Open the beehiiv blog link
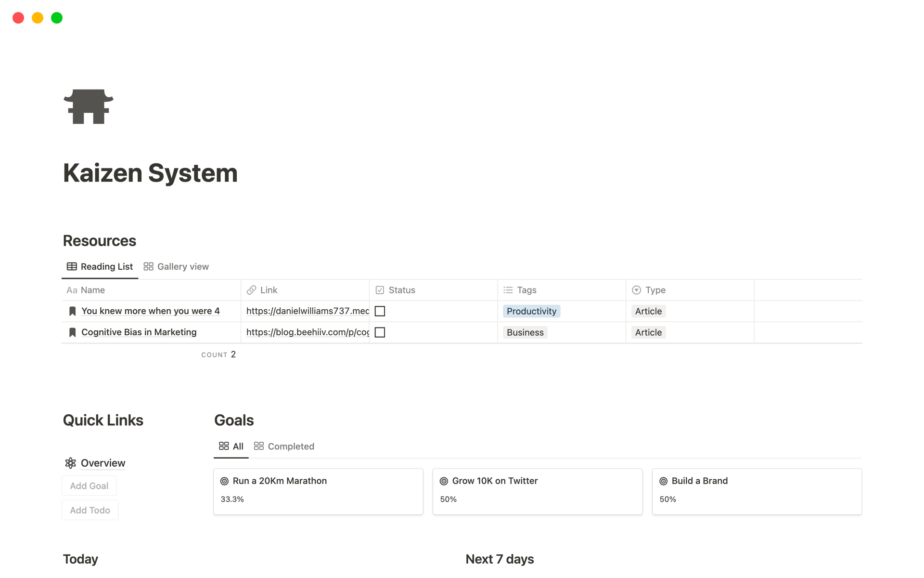 [307, 332]
